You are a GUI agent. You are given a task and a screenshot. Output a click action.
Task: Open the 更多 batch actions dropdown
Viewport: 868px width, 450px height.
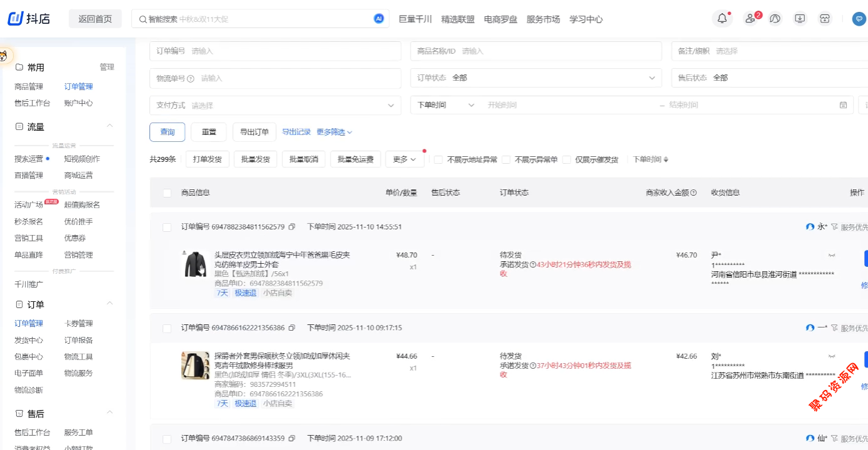404,159
